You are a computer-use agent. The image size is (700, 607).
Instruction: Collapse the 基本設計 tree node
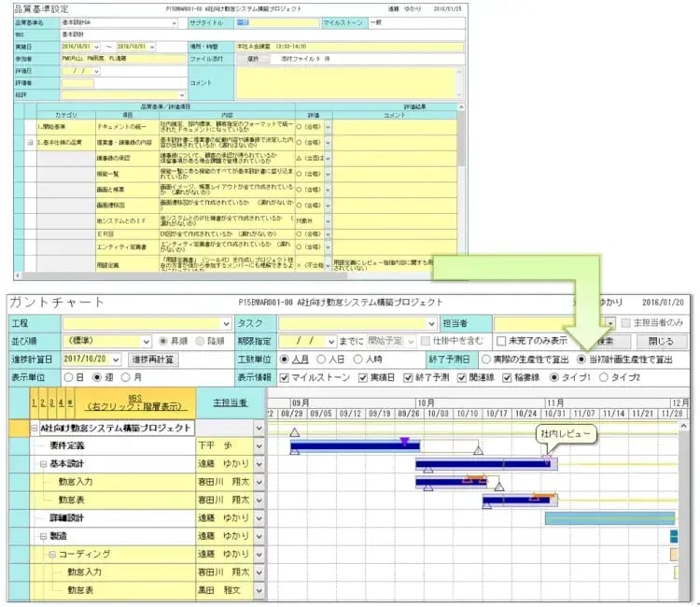coord(43,464)
